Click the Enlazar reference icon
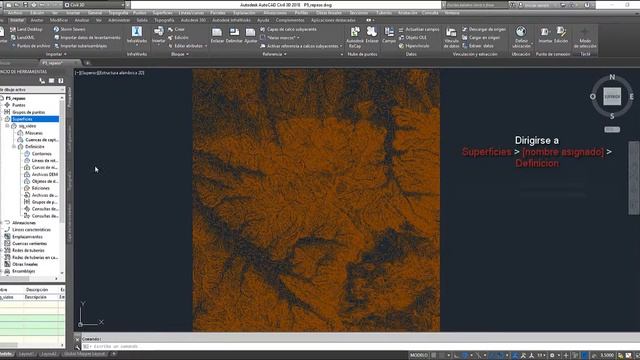This screenshot has width=640, height=360. click(x=217, y=32)
